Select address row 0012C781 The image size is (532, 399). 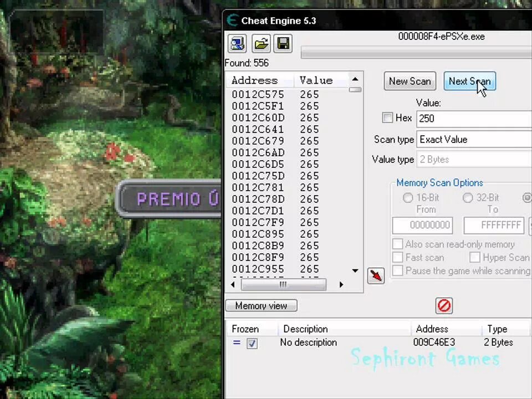[x=288, y=187]
